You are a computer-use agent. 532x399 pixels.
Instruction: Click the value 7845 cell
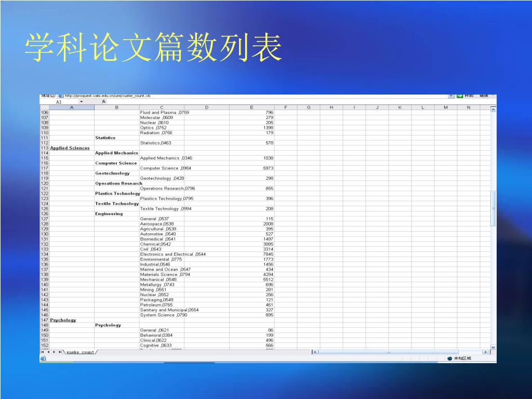point(252,255)
